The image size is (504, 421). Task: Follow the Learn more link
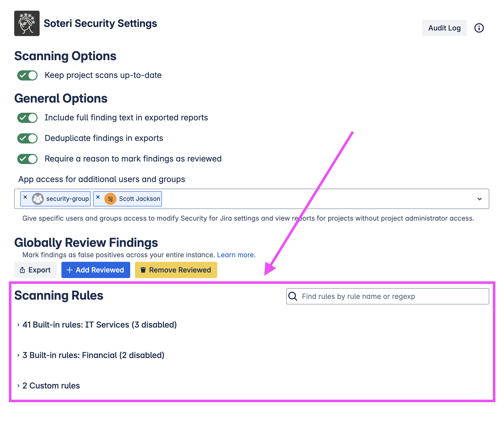(x=236, y=255)
